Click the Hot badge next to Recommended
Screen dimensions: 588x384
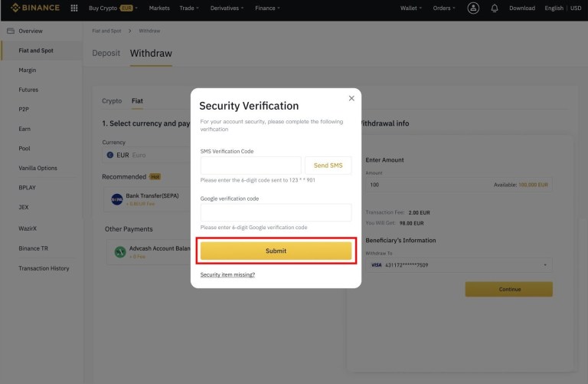[155, 177]
